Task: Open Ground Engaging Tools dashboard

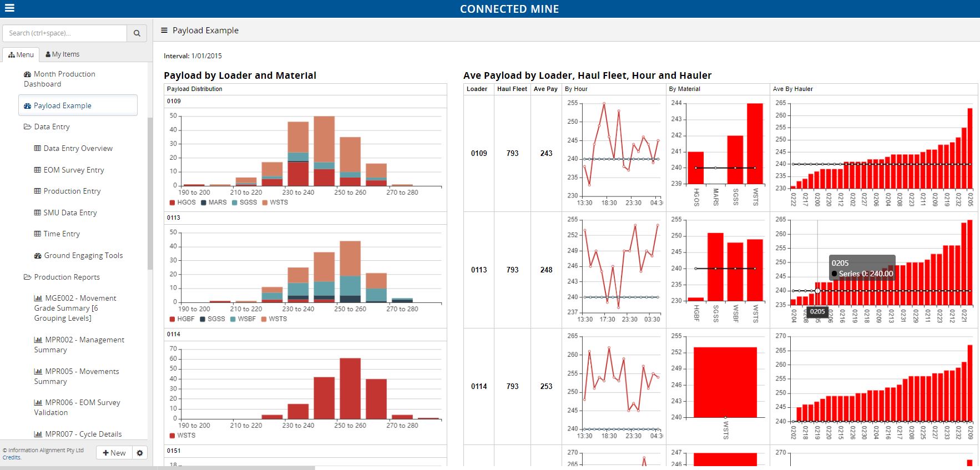Action: point(78,255)
